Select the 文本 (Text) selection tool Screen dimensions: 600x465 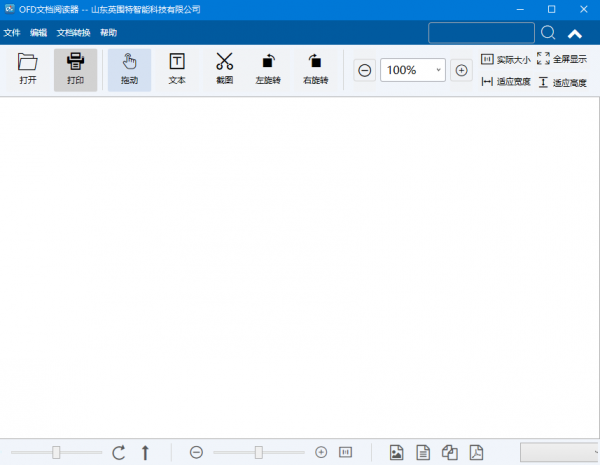[x=177, y=63]
